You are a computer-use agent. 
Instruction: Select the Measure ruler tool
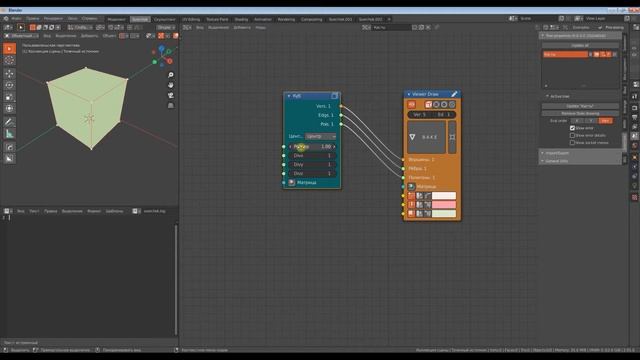[x=9, y=134]
